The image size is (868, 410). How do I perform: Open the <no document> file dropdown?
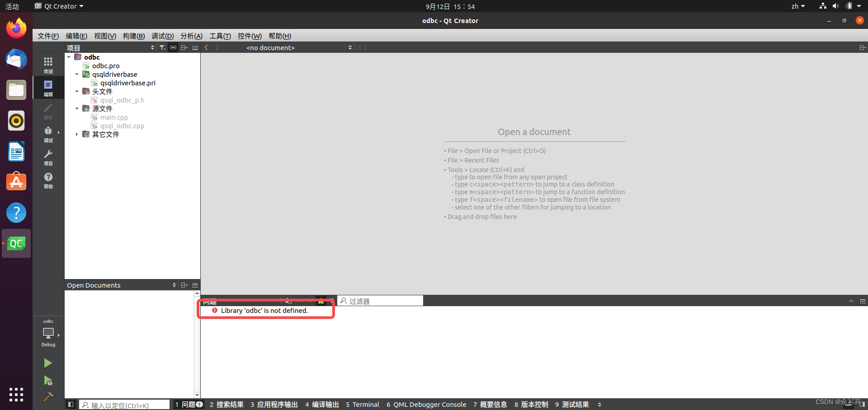(298, 47)
